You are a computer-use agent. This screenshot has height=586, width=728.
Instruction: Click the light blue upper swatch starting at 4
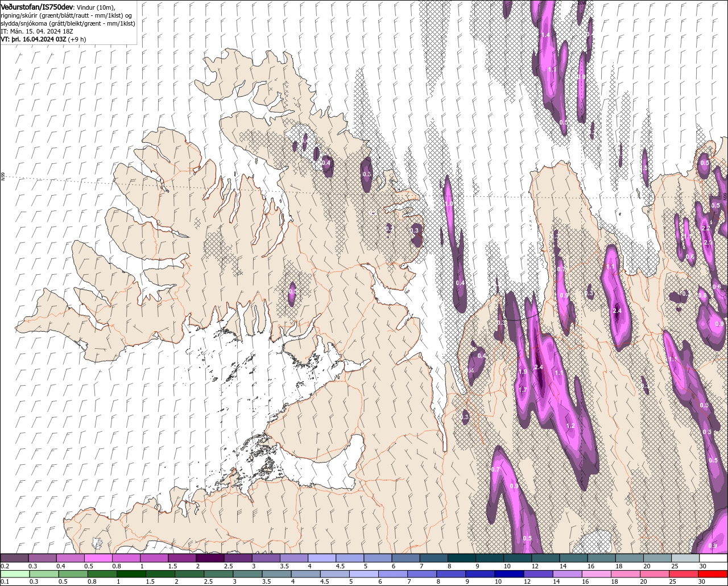(322, 558)
